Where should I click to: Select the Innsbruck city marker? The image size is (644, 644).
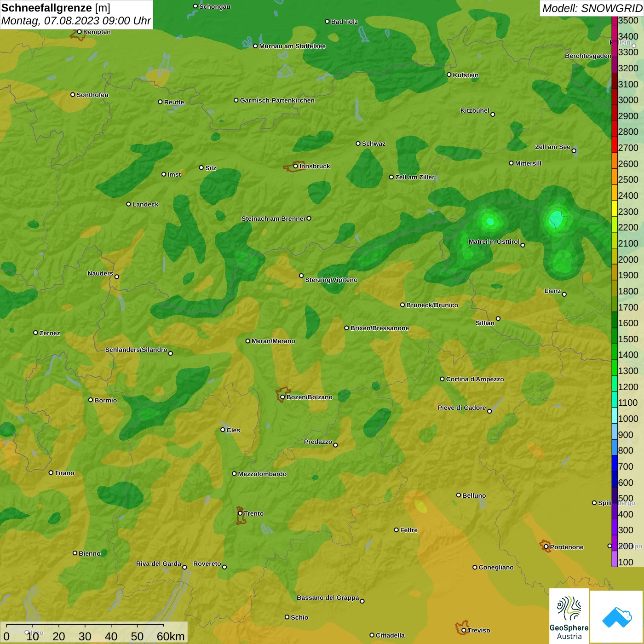coord(295,166)
